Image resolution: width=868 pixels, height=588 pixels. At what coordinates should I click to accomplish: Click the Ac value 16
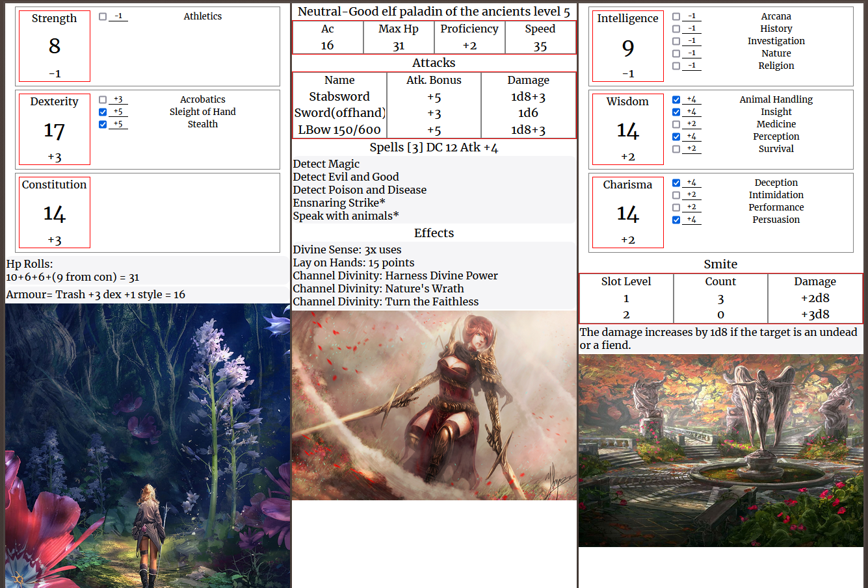click(328, 45)
